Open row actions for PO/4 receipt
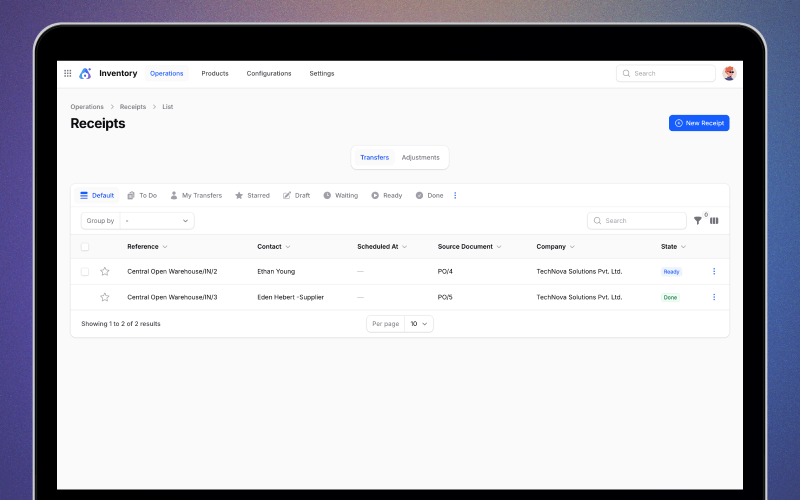Screen dimensions: 800x500 (714, 271)
